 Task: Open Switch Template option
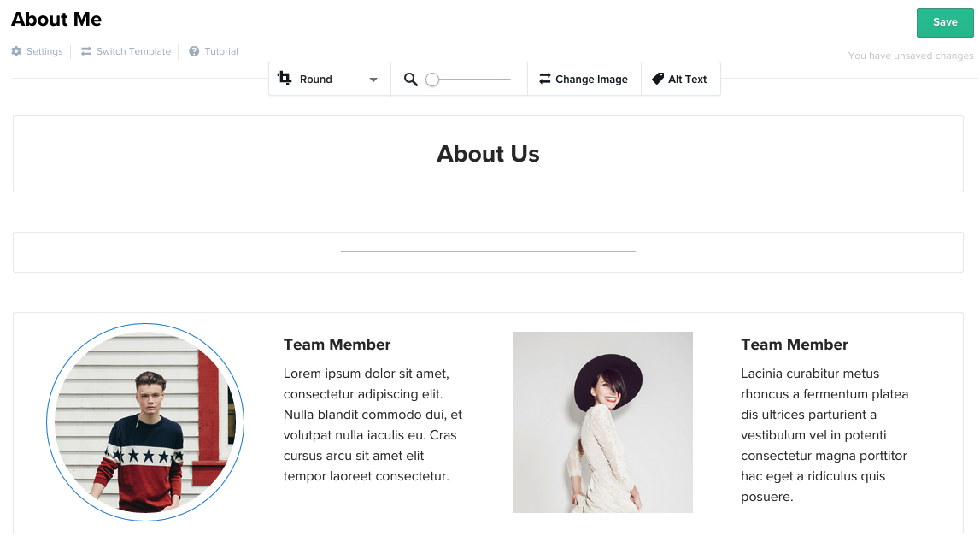tap(126, 51)
